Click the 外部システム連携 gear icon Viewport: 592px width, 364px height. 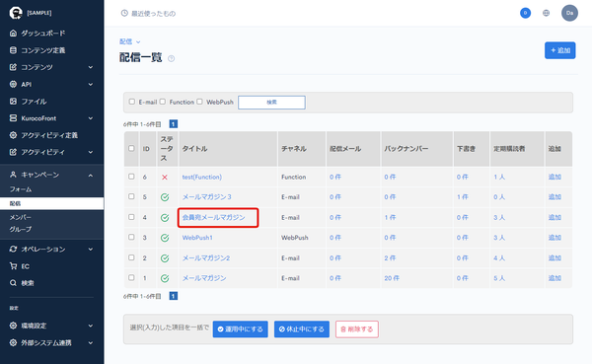tap(13, 343)
